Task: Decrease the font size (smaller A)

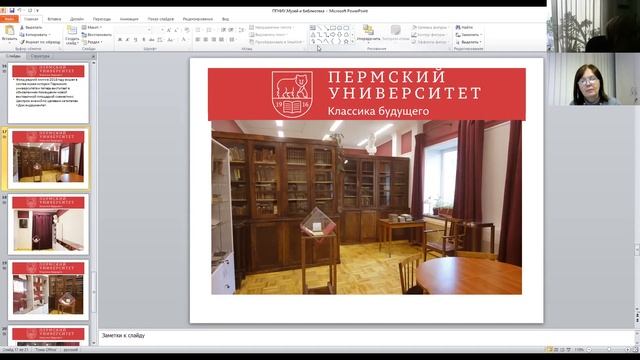Action: [x=176, y=30]
